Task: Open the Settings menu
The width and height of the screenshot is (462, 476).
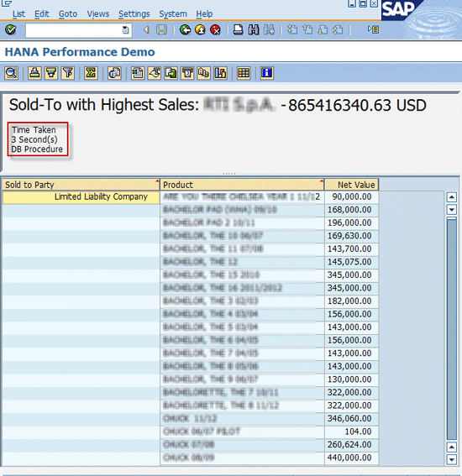Action: (x=134, y=14)
